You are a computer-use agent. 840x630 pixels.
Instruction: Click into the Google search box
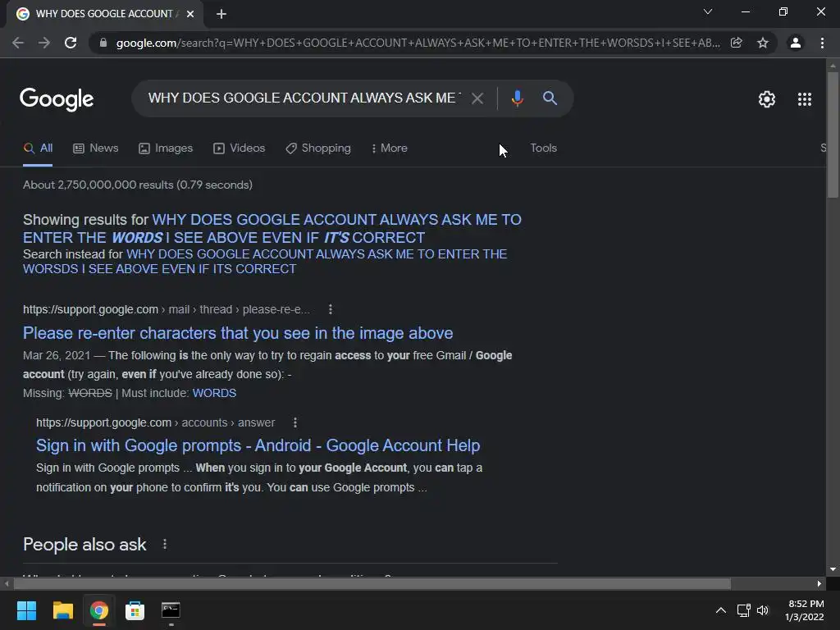(x=303, y=98)
